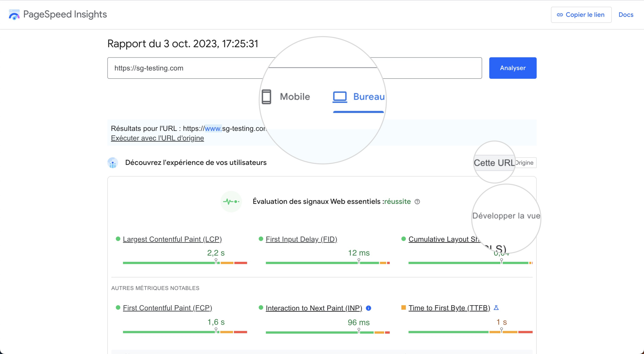Click the Core Web Vitals pulse icon
644x354 pixels.
(x=231, y=201)
